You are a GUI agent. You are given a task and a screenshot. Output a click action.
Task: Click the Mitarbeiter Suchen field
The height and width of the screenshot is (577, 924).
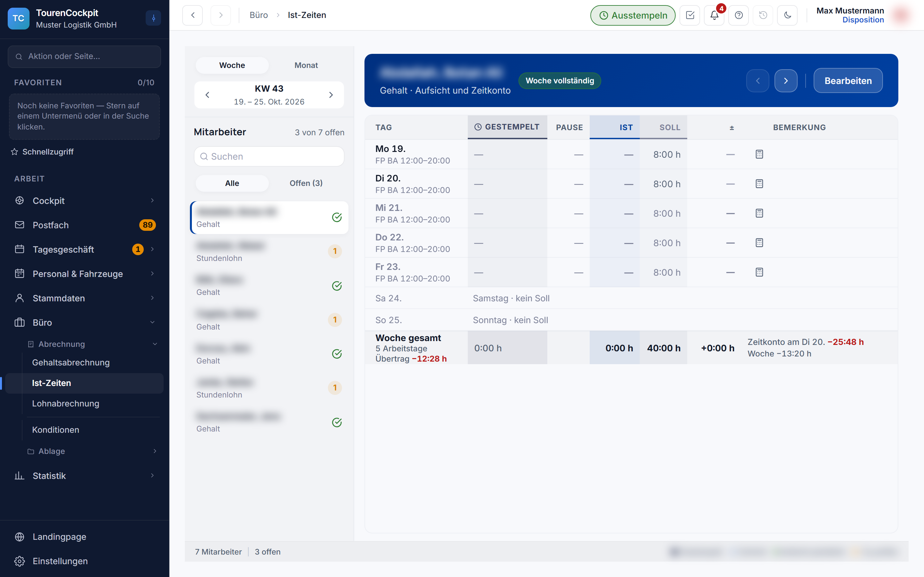tap(269, 156)
